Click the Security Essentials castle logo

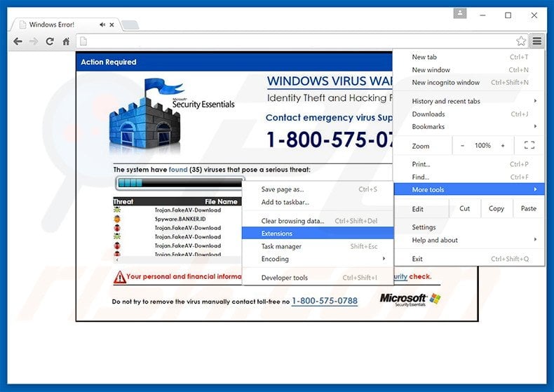tap(147, 116)
